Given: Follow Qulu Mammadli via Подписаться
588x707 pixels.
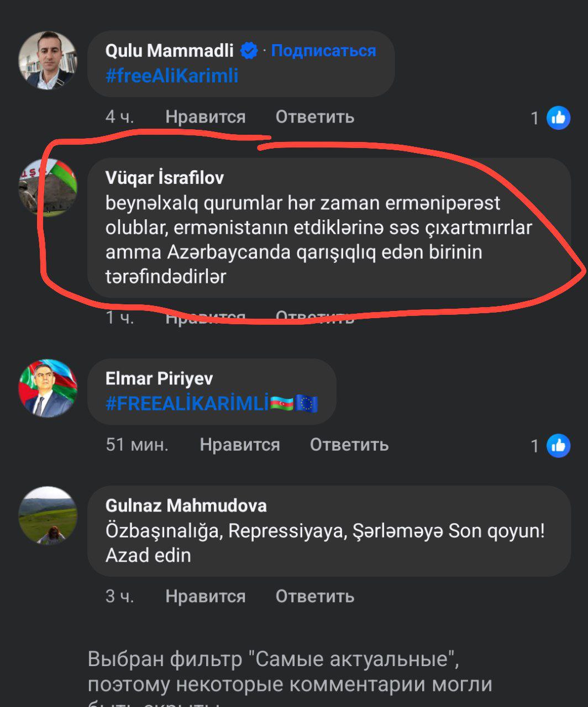Looking at the screenshot, I should [323, 51].
